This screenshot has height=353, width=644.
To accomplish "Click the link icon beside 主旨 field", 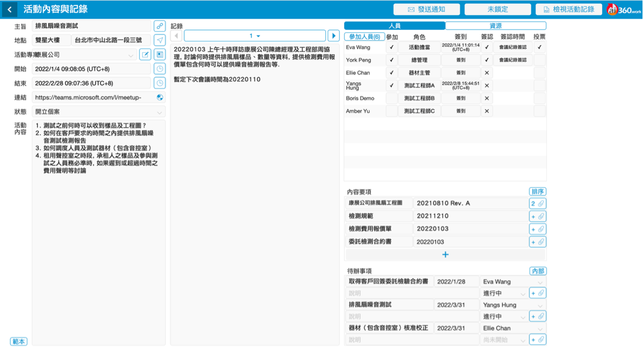I will (x=160, y=25).
